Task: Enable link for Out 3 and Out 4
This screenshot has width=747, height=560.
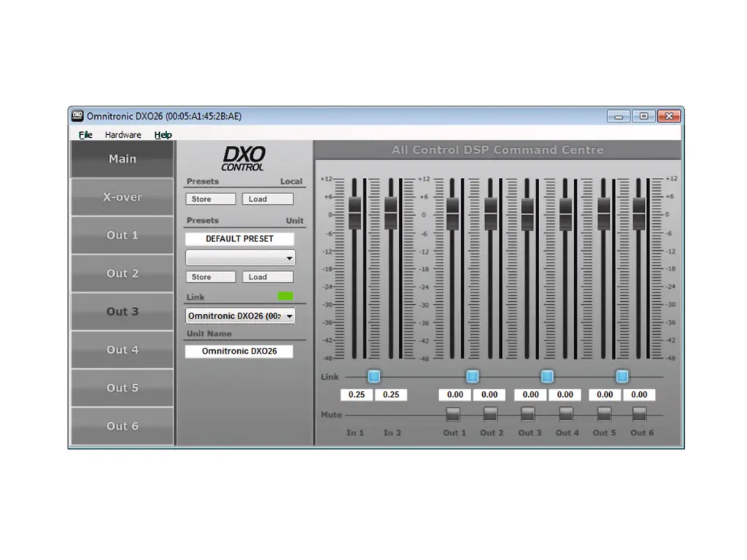Action: click(x=547, y=376)
